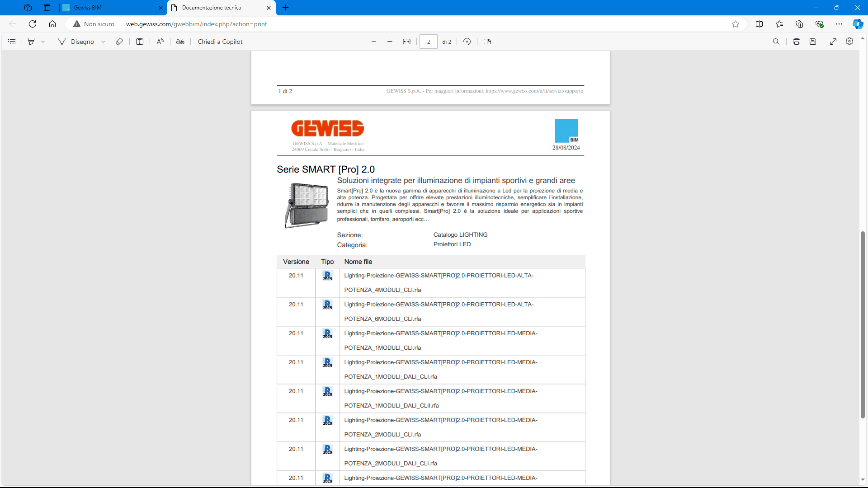Search within the PDF document
Screen dimensions: 868x488
776,42
